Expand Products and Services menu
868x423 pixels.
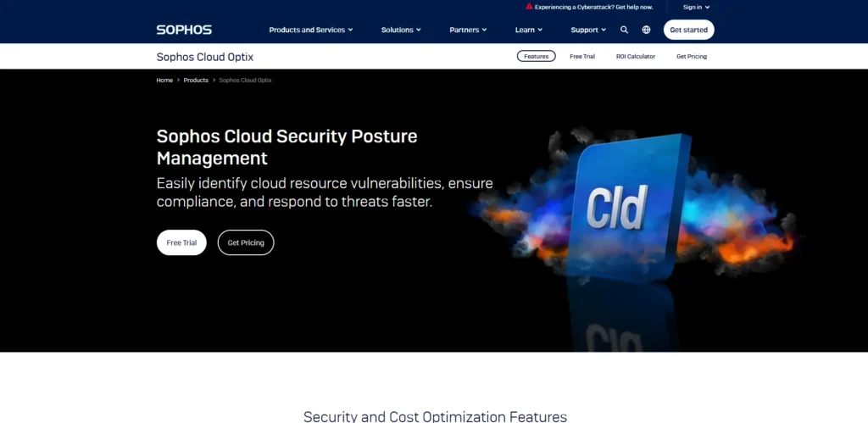point(310,30)
